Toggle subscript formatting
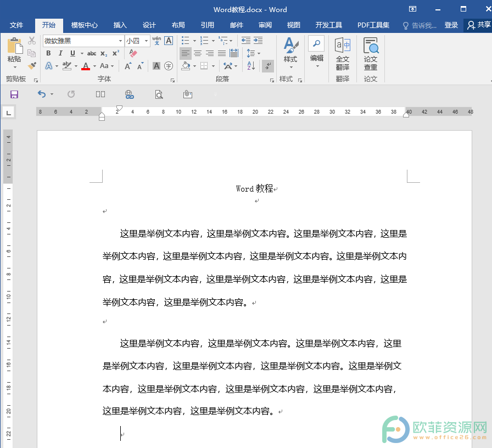Viewport: 492px width, 448px height. tap(104, 54)
